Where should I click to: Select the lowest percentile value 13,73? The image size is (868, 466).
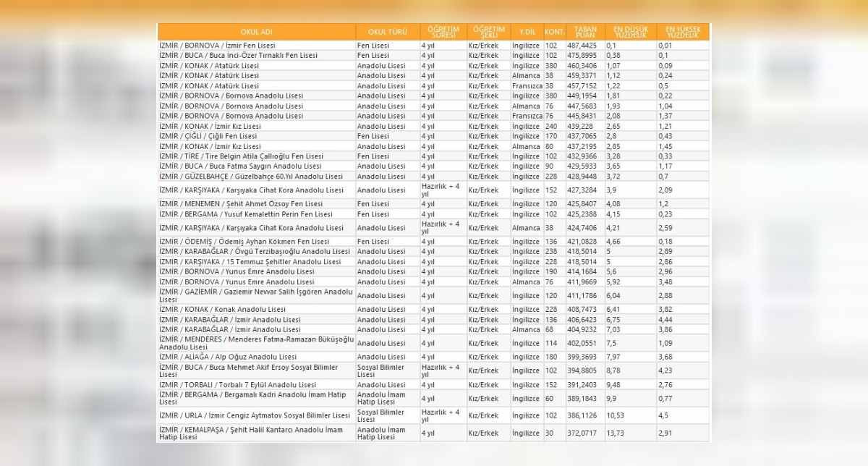(x=615, y=433)
